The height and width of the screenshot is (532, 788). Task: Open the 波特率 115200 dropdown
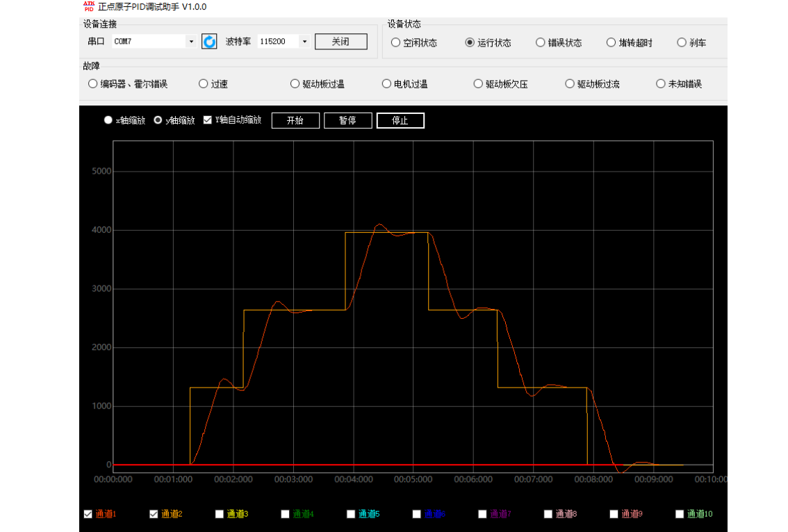304,41
